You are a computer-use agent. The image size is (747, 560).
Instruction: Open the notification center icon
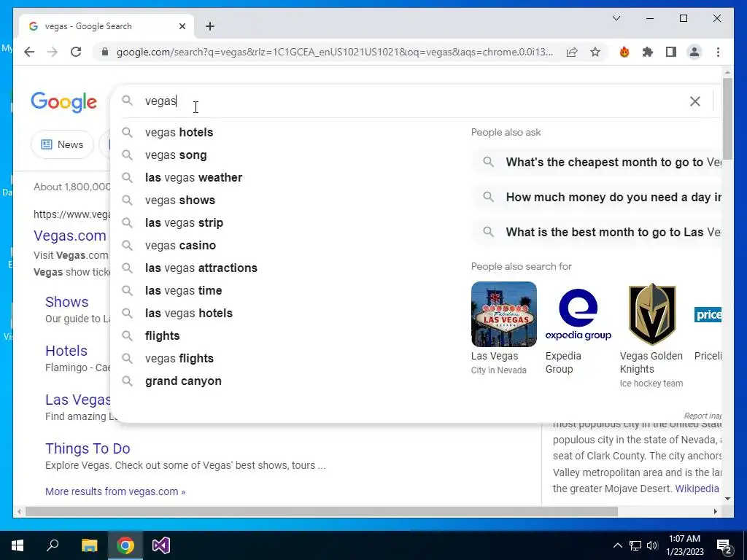724,545
